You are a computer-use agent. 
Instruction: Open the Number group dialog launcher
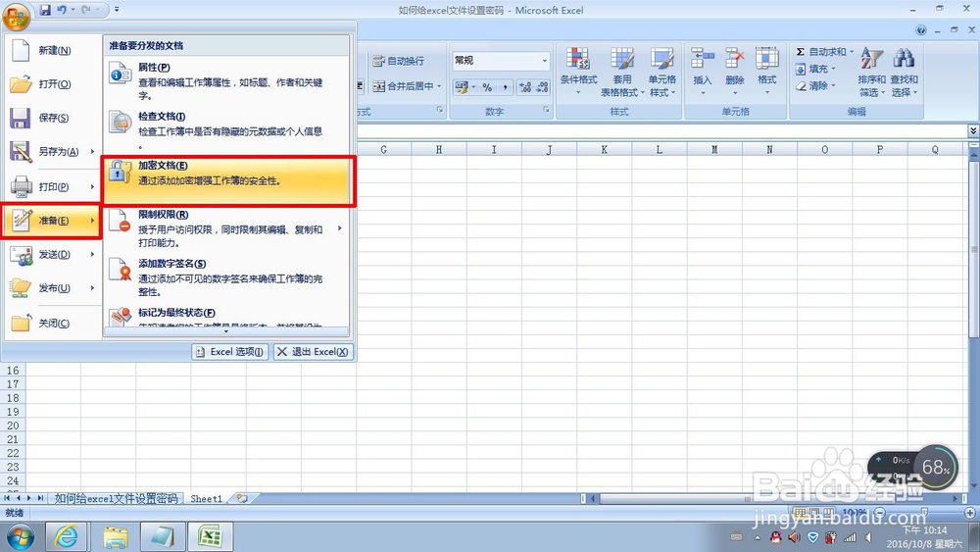pos(546,110)
